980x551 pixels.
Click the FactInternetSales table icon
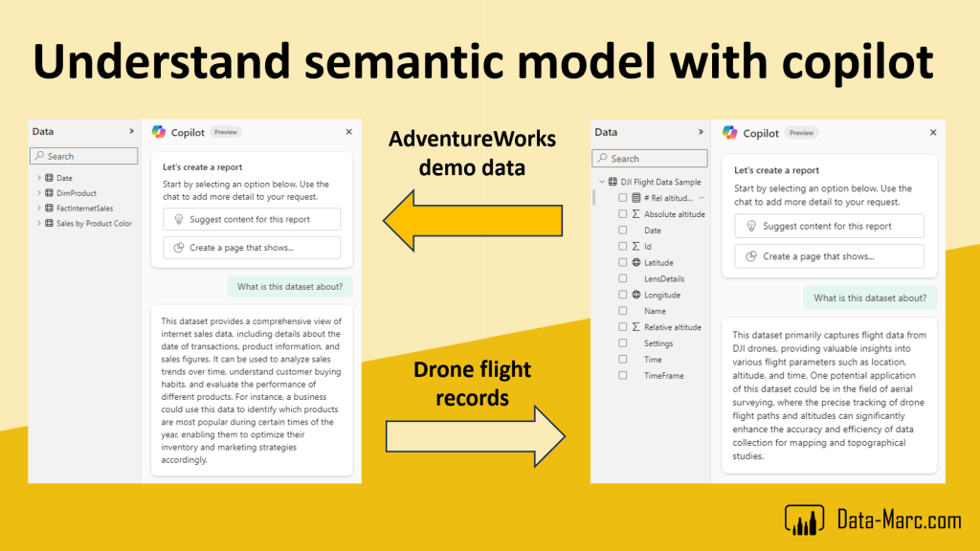(49, 208)
